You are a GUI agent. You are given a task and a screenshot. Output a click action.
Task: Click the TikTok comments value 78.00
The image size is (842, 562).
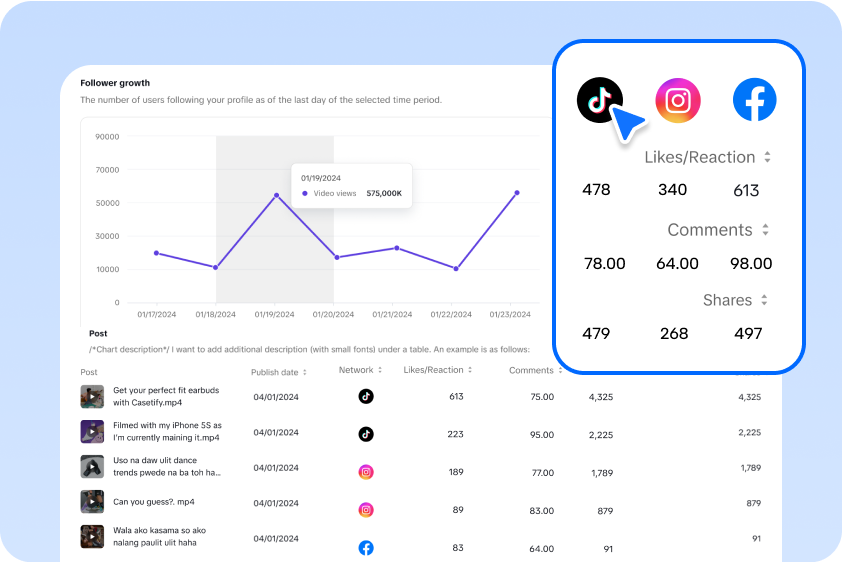pyautogui.click(x=605, y=264)
